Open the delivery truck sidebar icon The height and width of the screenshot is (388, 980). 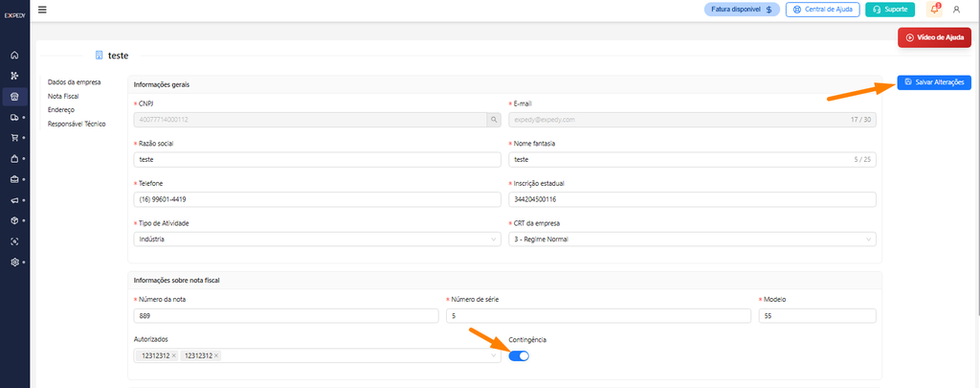pyautogui.click(x=14, y=117)
